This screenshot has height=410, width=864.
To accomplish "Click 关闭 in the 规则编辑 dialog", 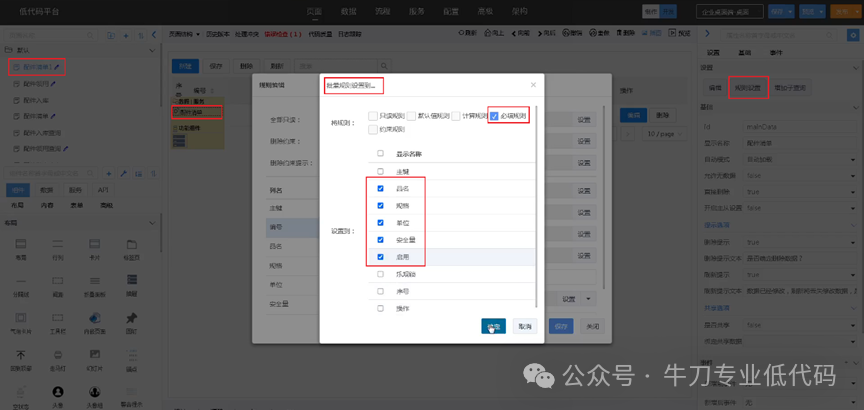I will pyautogui.click(x=592, y=326).
